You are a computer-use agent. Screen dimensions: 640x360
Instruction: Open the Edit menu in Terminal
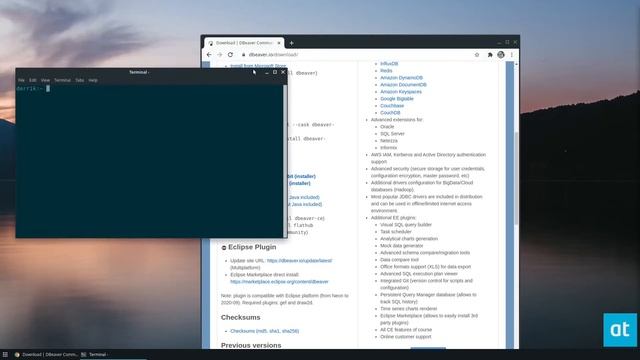pyautogui.click(x=33, y=80)
